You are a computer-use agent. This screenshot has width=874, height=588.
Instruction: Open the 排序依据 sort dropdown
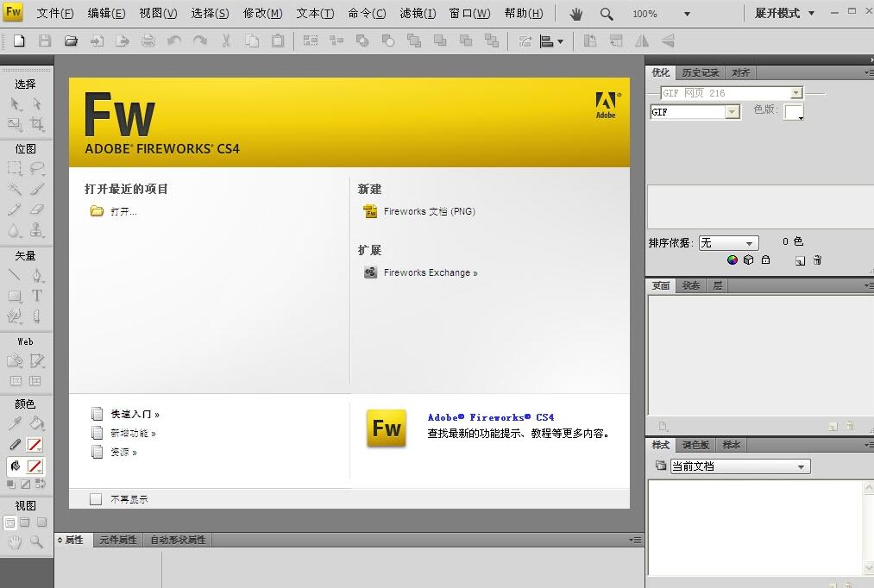click(728, 243)
